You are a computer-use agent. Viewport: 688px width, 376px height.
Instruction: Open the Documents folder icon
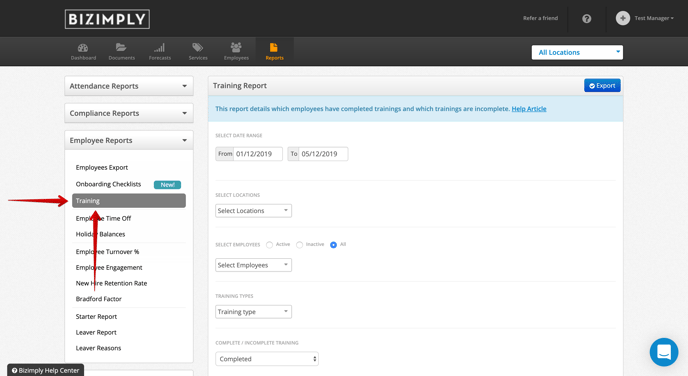click(121, 47)
